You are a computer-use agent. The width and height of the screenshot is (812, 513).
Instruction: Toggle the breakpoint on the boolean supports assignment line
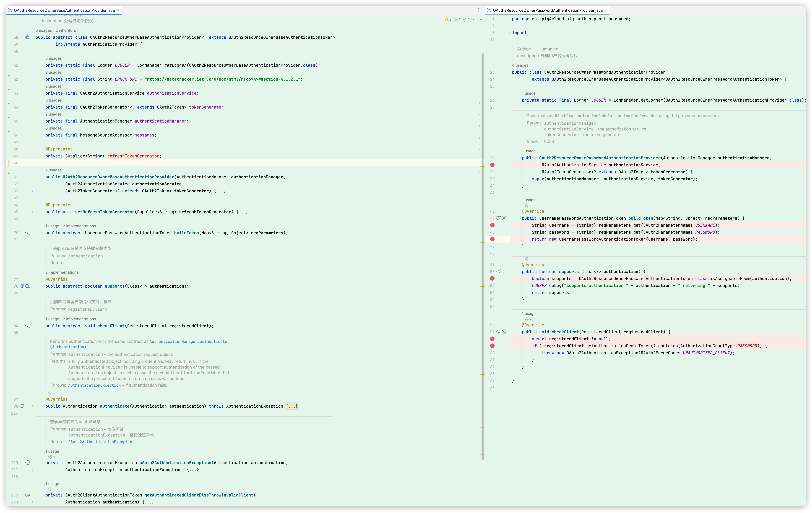[492, 279]
